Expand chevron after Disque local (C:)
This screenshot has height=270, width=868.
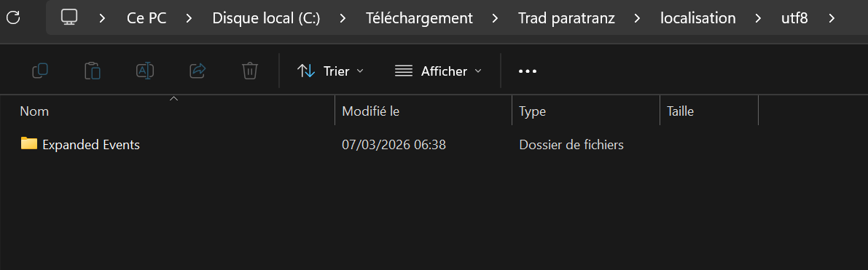[343, 17]
